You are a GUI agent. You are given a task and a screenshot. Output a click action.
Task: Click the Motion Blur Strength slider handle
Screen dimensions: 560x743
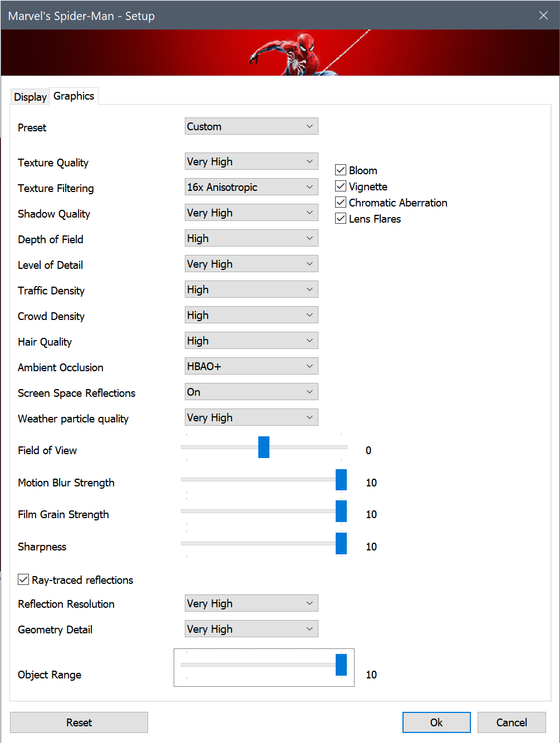(x=341, y=479)
